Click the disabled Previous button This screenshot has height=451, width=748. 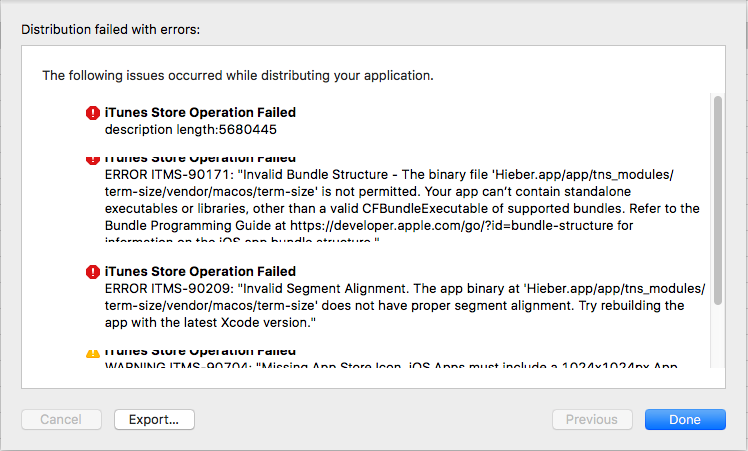pos(592,420)
